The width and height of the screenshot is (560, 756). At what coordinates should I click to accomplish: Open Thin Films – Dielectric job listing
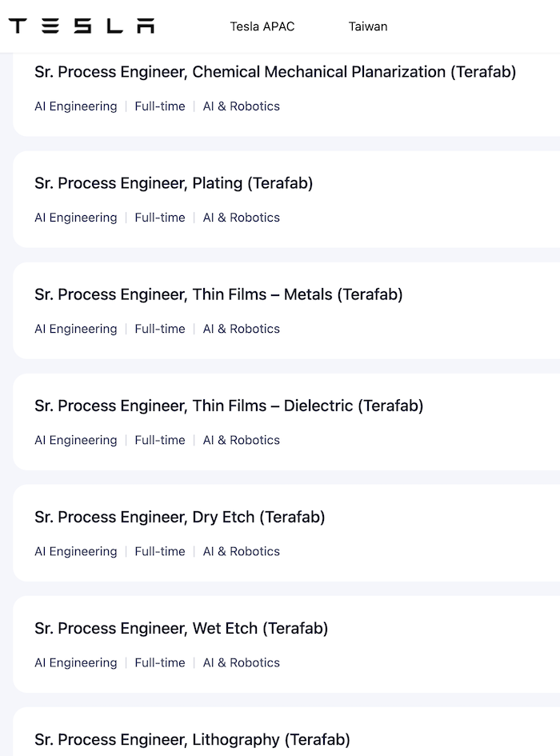229,406
